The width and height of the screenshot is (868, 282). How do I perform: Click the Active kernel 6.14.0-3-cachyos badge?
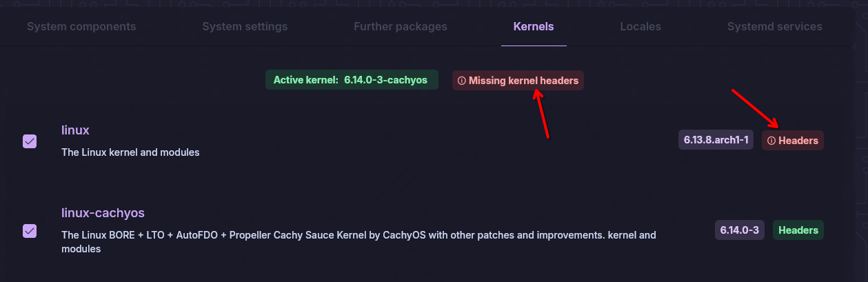pos(352,80)
